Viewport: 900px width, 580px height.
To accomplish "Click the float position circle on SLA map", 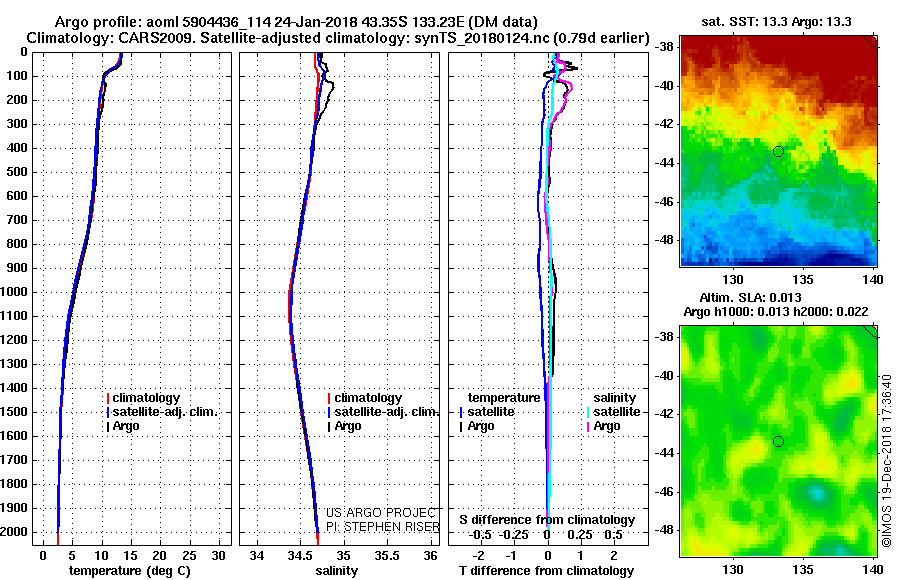I will click(778, 442).
